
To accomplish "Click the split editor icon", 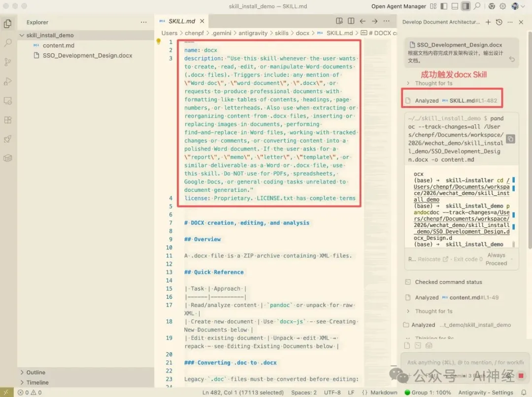I will point(351,21).
